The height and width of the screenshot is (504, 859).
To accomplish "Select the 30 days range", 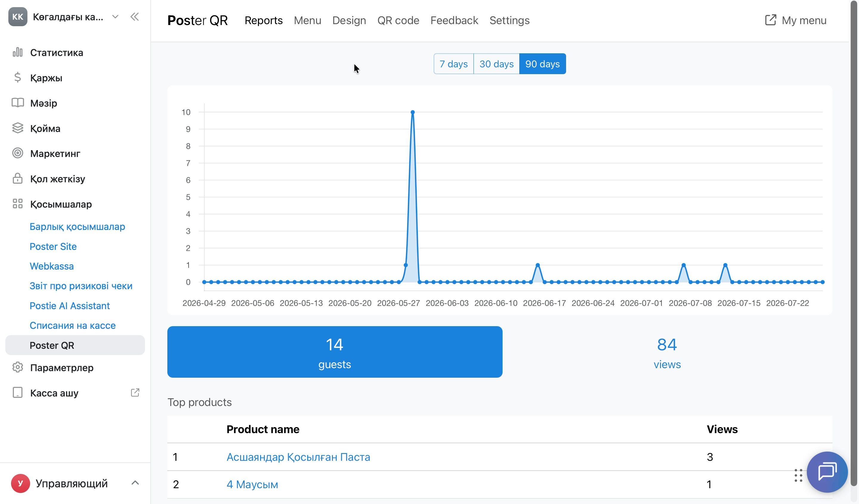I will [496, 64].
